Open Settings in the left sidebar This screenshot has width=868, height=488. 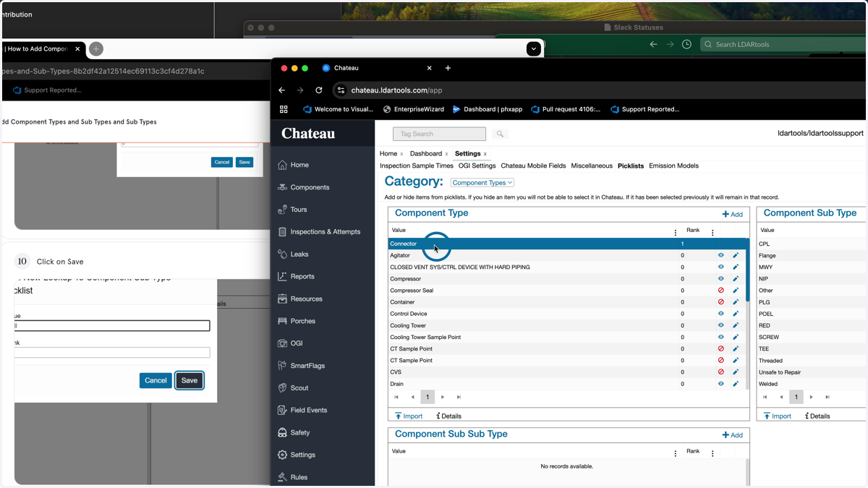tap(297, 455)
